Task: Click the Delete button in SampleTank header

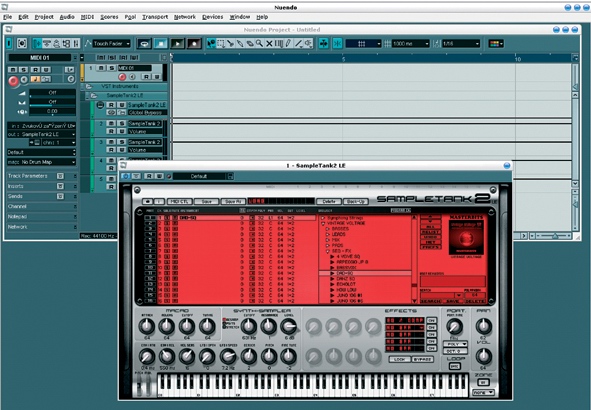Action: point(329,202)
